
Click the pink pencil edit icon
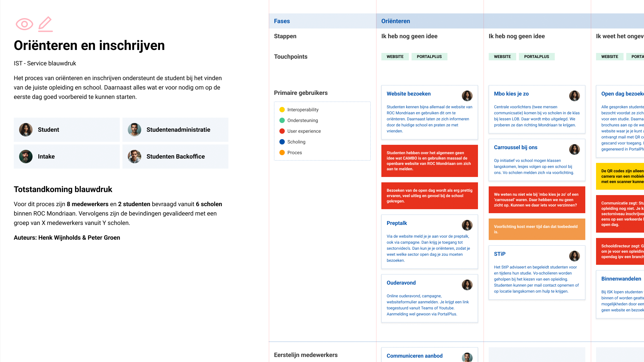pyautogui.click(x=45, y=24)
